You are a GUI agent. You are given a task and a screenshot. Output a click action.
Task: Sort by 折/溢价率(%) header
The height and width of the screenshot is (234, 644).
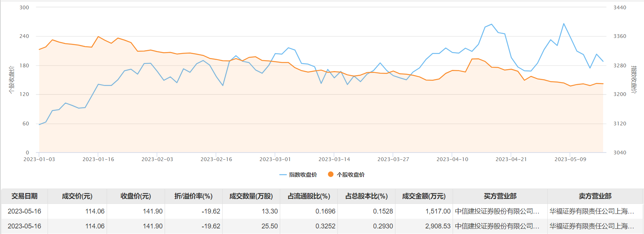194,196
